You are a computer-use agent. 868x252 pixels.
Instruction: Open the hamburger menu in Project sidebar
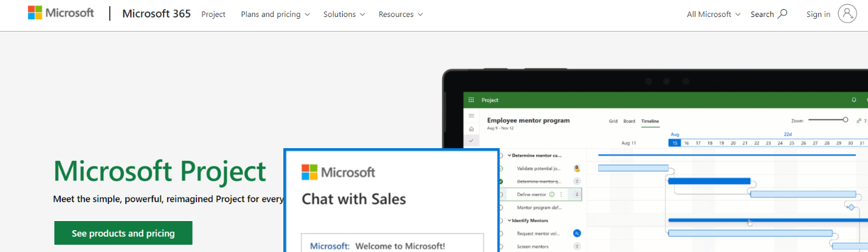tap(471, 115)
